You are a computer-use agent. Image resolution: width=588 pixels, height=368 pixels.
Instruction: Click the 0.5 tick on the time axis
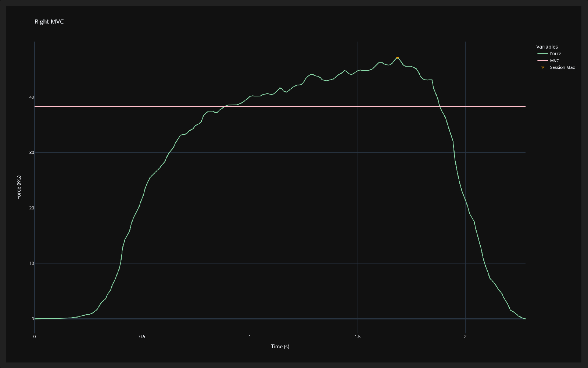(142, 337)
